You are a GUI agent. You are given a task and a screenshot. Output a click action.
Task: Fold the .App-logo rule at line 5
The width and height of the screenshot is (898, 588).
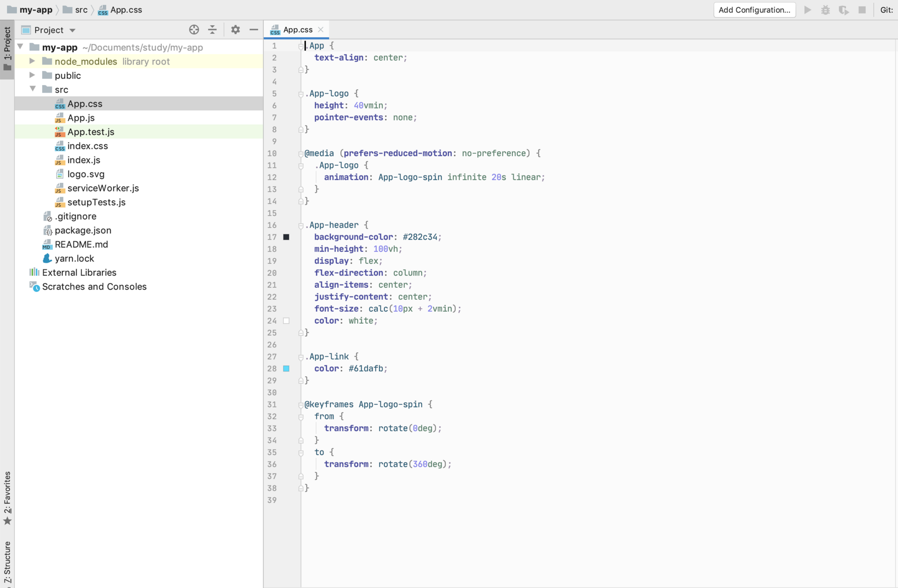pos(301,94)
